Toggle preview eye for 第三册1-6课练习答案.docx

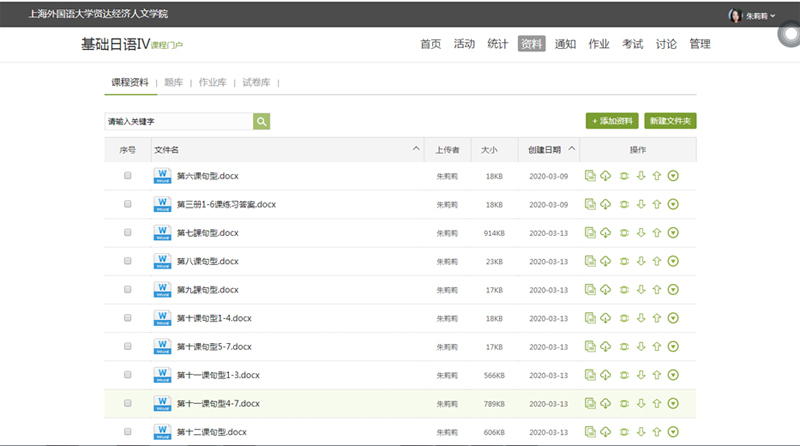625,205
